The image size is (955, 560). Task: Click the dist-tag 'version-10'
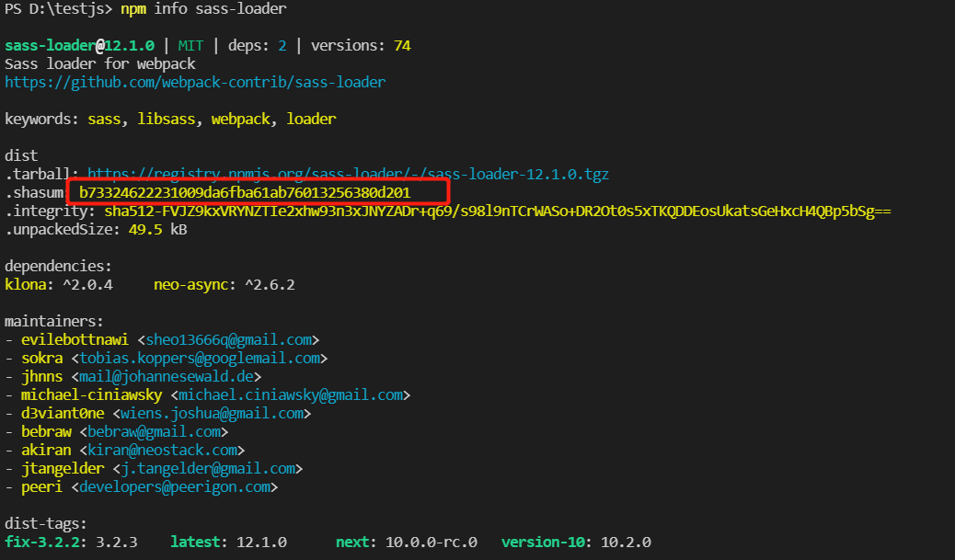543,542
